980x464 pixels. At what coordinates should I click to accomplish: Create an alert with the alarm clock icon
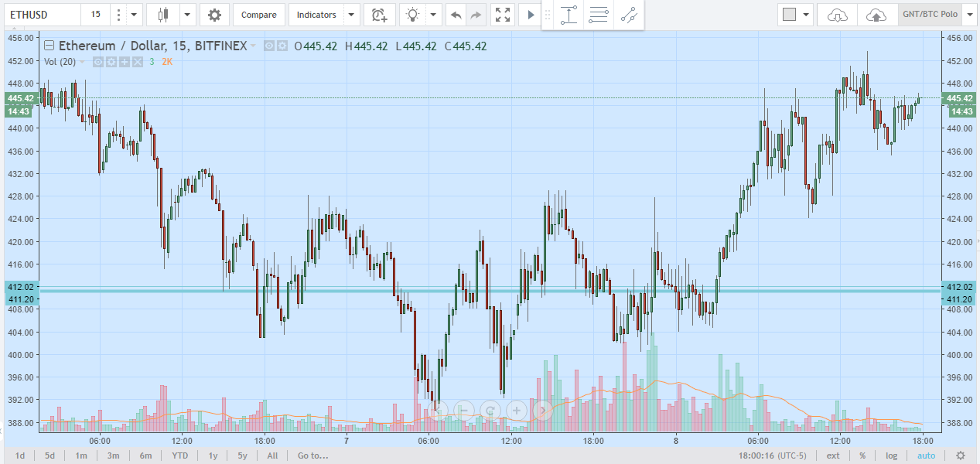pos(379,15)
